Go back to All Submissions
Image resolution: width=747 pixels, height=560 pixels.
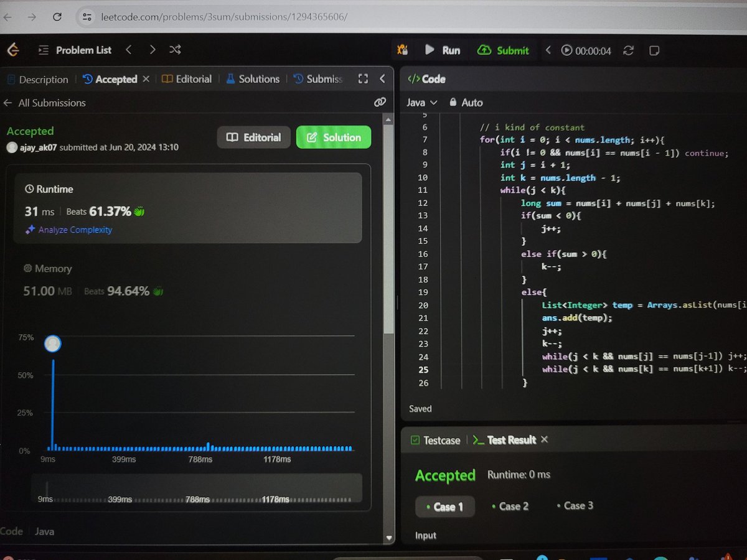pos(45,103)
